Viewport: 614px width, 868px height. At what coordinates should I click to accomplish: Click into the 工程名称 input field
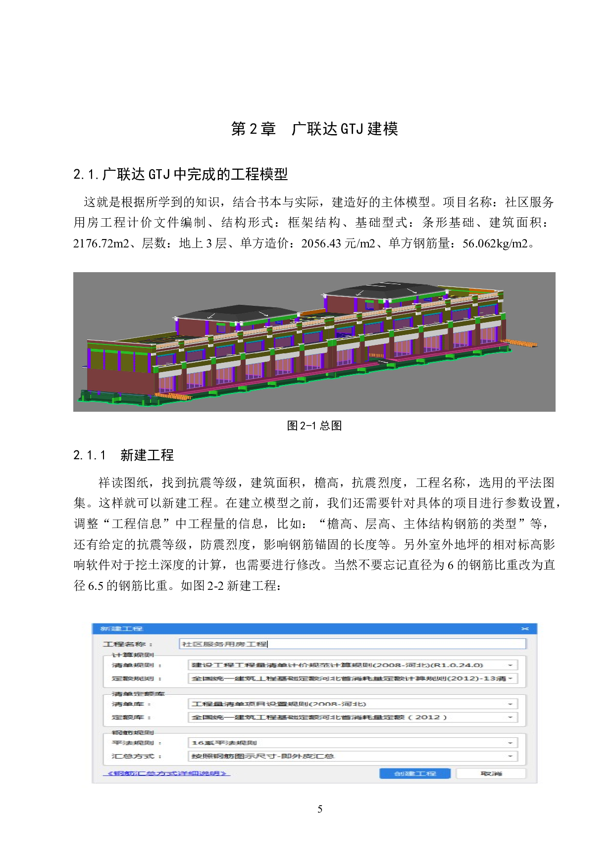352,644
